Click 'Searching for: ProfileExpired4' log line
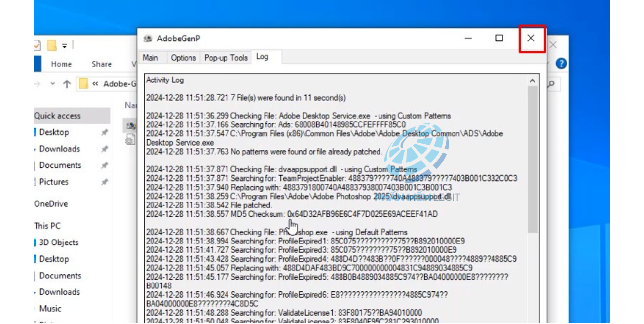 (x=331, y=259)
